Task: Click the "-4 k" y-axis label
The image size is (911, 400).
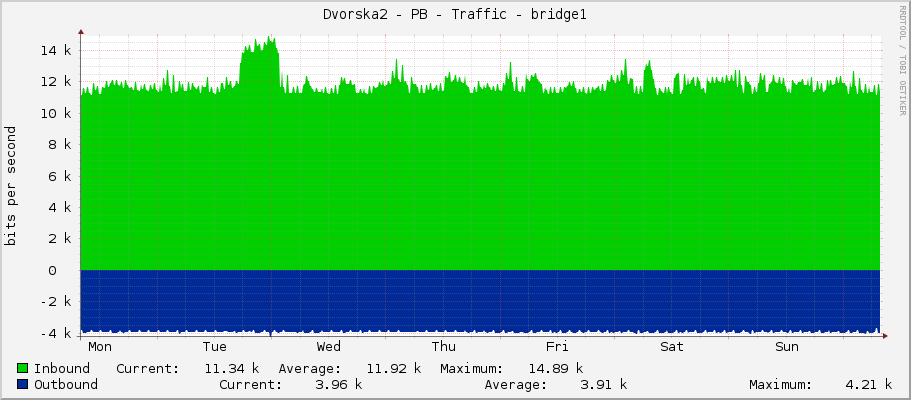Action: click(56, 334)
